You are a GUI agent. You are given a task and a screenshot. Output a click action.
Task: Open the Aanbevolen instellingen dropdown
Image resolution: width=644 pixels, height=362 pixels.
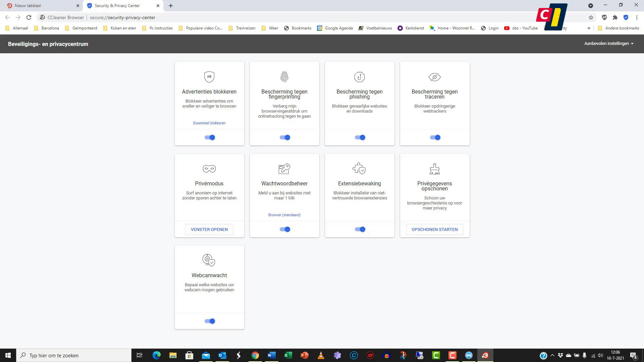pyautogui.click(x=609, y=44)
